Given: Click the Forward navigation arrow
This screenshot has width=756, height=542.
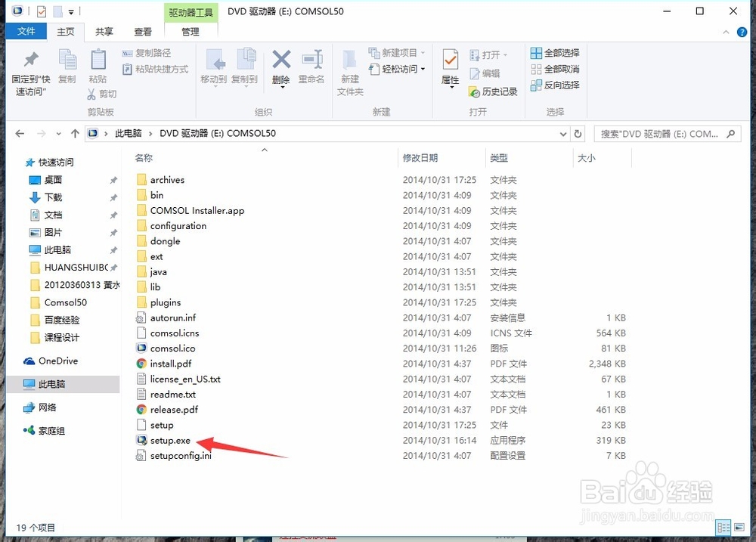Looking at the screenshot, I should point(42,134).
